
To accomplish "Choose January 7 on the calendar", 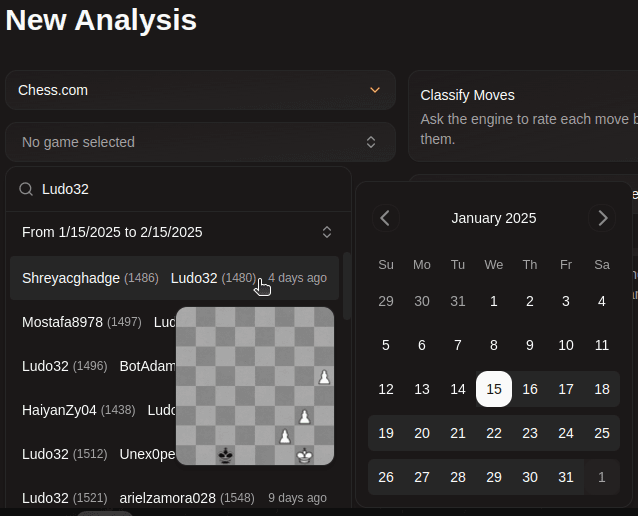I will coord(458,345).
